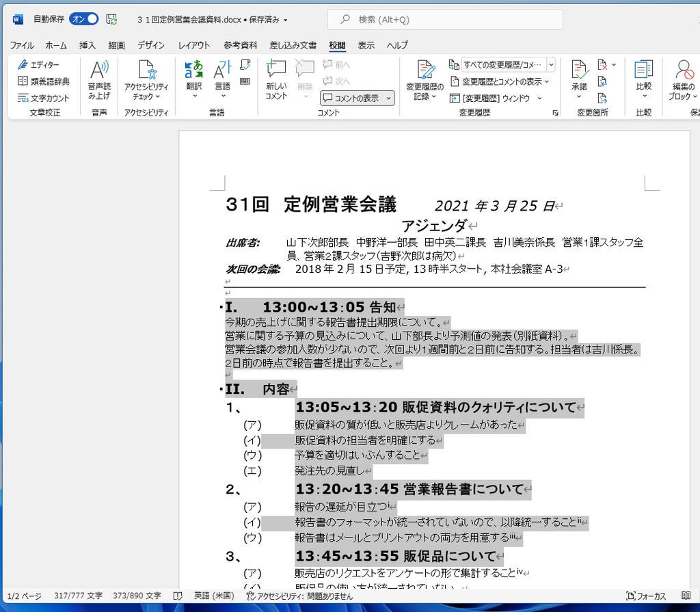The image size is (700, 612).
Task: Open the Language (言語) options
Action: pyautogui.click(x=222, y=79)
